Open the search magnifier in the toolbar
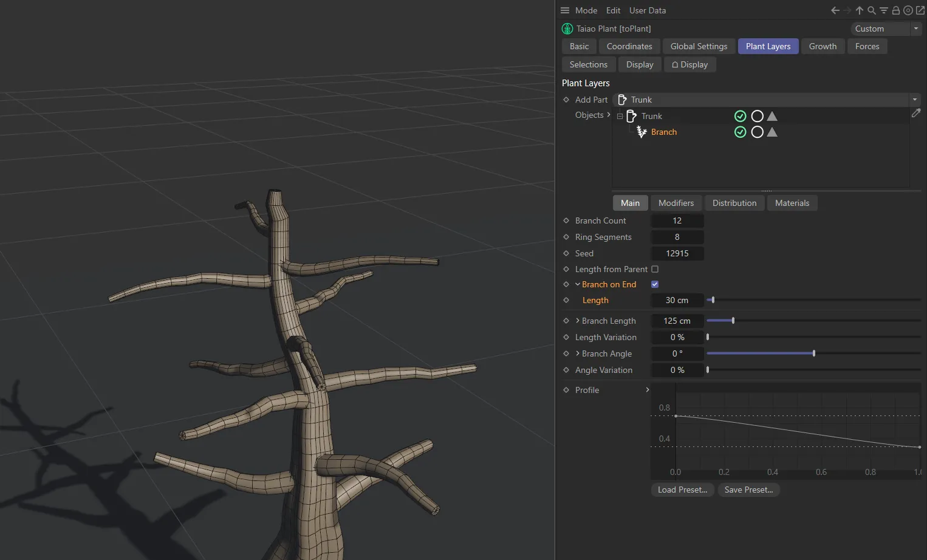The height and width of the screenshot is (560, 927). tap(872, 10)
